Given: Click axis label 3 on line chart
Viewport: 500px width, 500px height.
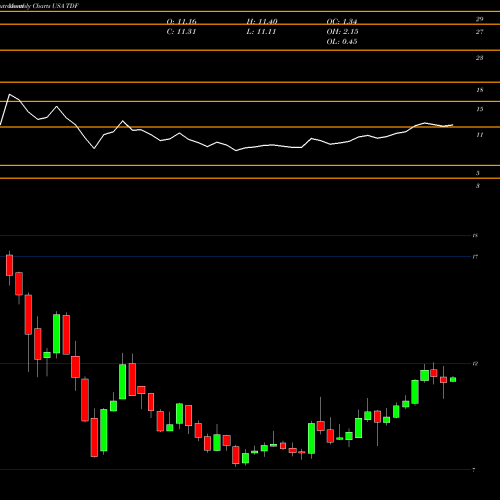Looking at the screenshot, I should [x=478, y=186].
